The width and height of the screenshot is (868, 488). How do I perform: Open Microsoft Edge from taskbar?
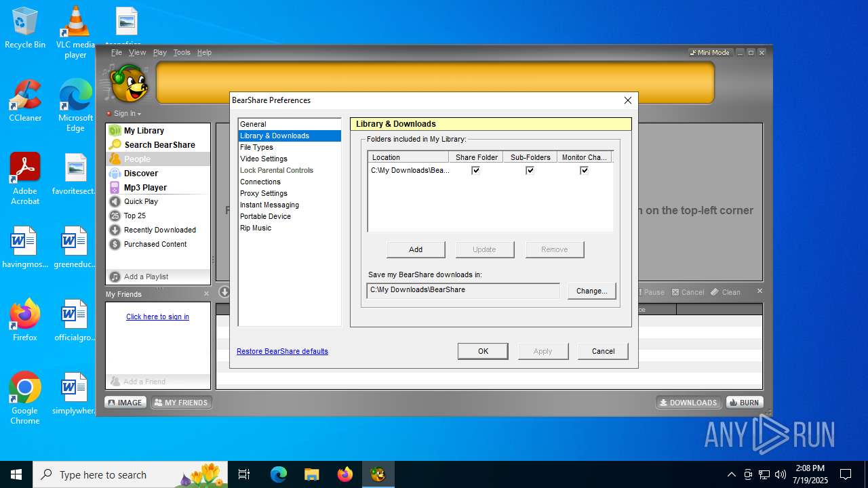click(279, 474)
